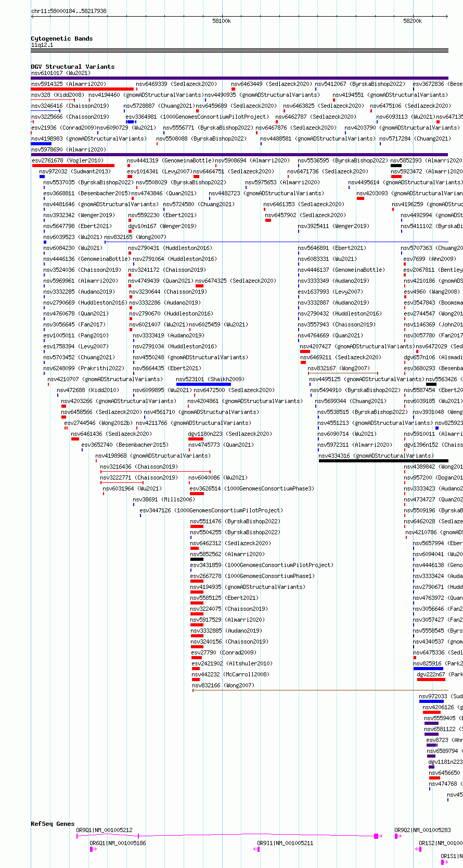The width and height of the screenshot is (463, 868).
Task: Select the nsv832165 (Wong2007) label
Action: click(135, 237)
